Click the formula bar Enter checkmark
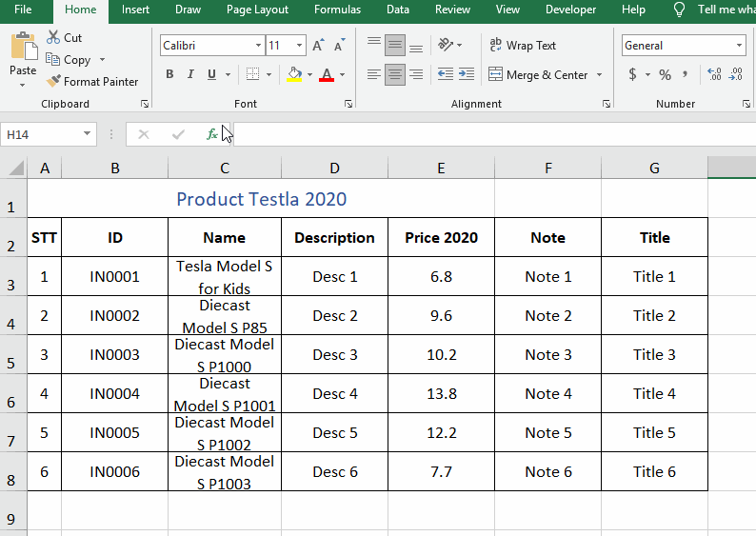Viewport: 756px width, 536px height. pyautogui.click(x=178, y=134)
